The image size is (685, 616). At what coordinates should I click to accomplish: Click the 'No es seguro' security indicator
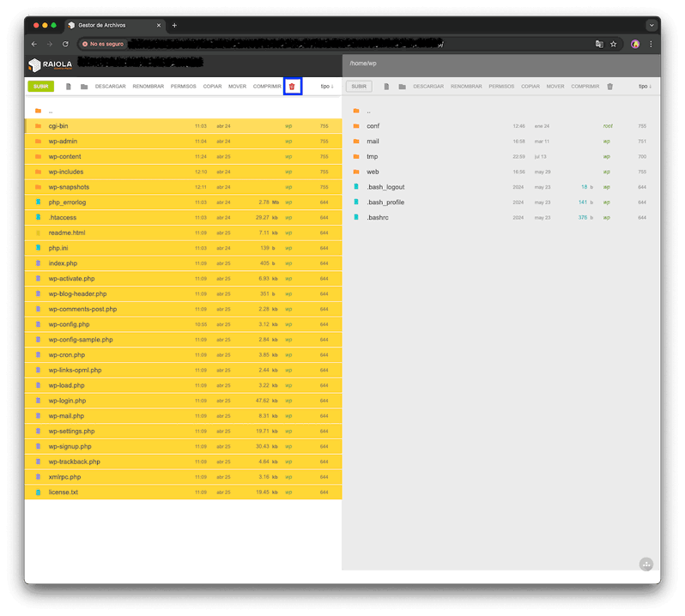103,44
